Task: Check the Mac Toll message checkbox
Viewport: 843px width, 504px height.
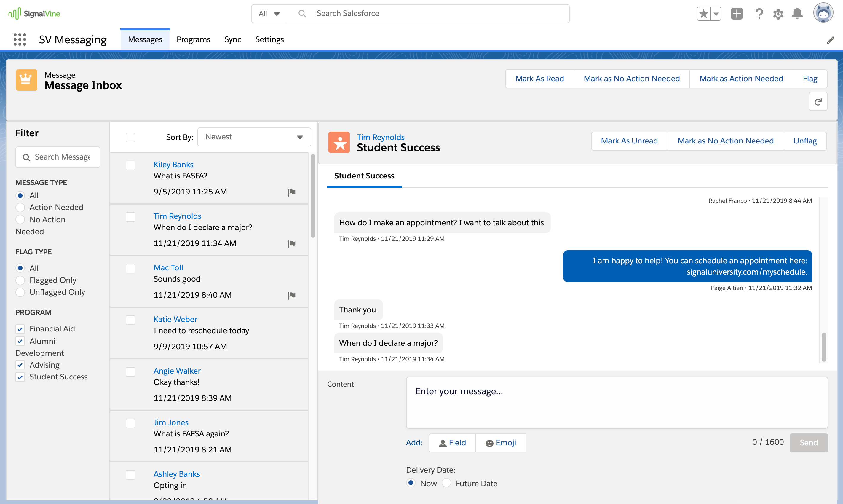Action: pyautogui.click(x=130, y=269)
